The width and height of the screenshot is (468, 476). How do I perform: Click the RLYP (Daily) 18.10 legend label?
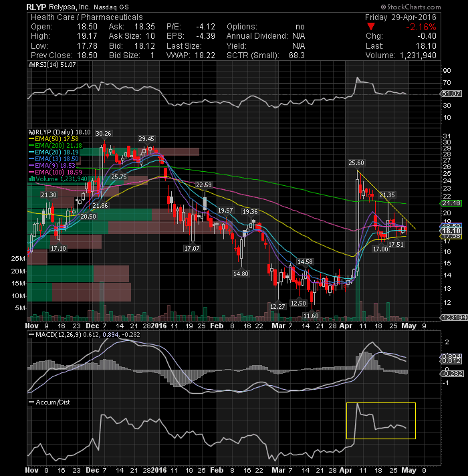coord(63,132)
